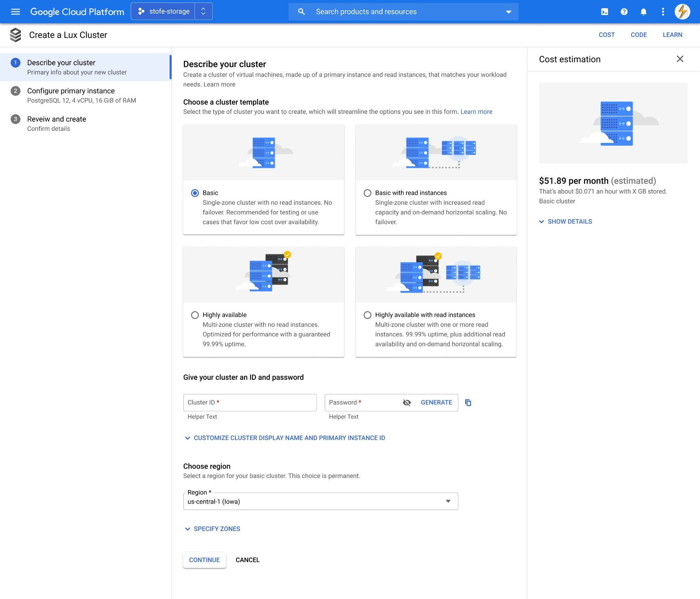The width and height of the screenshot is (700, 599).
Task: Expand Customize cluster display name section
Action: point(285,438)
